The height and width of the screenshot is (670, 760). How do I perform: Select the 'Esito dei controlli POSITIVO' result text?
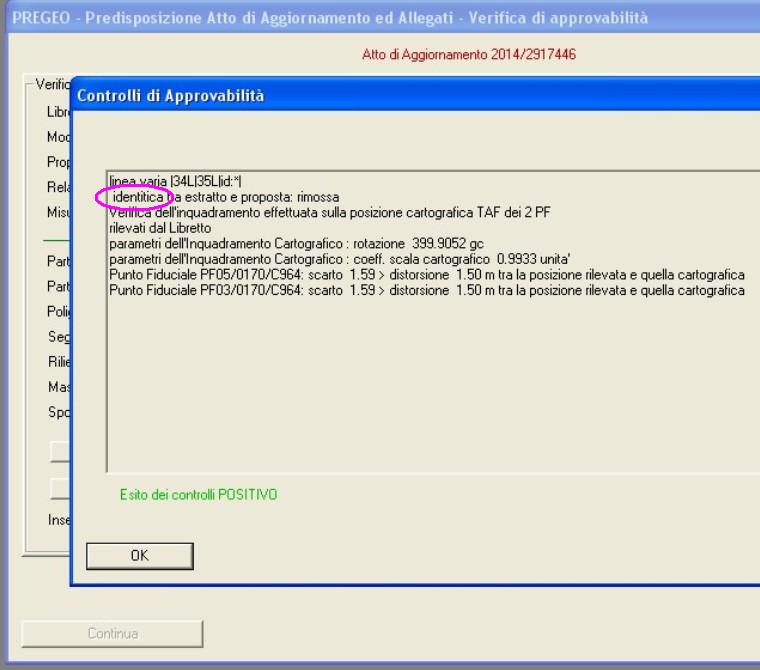tap(198, 495)
